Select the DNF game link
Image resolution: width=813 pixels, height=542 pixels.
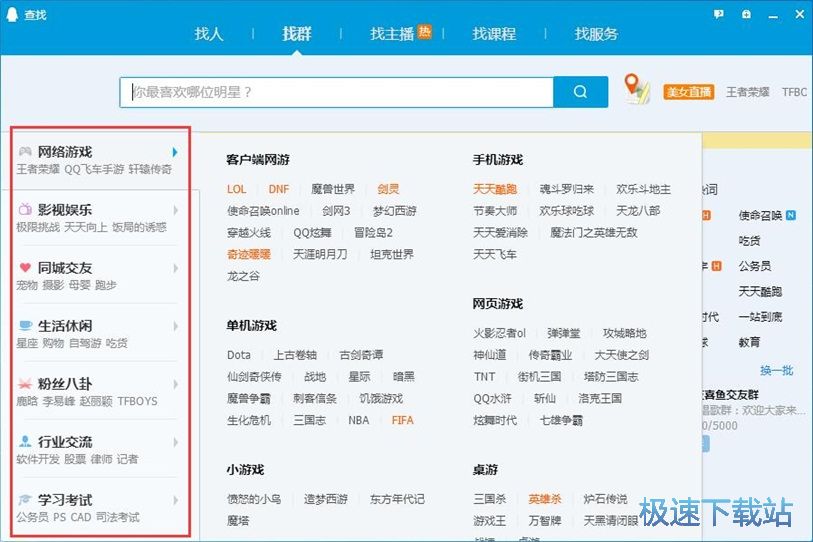[279, 189]
